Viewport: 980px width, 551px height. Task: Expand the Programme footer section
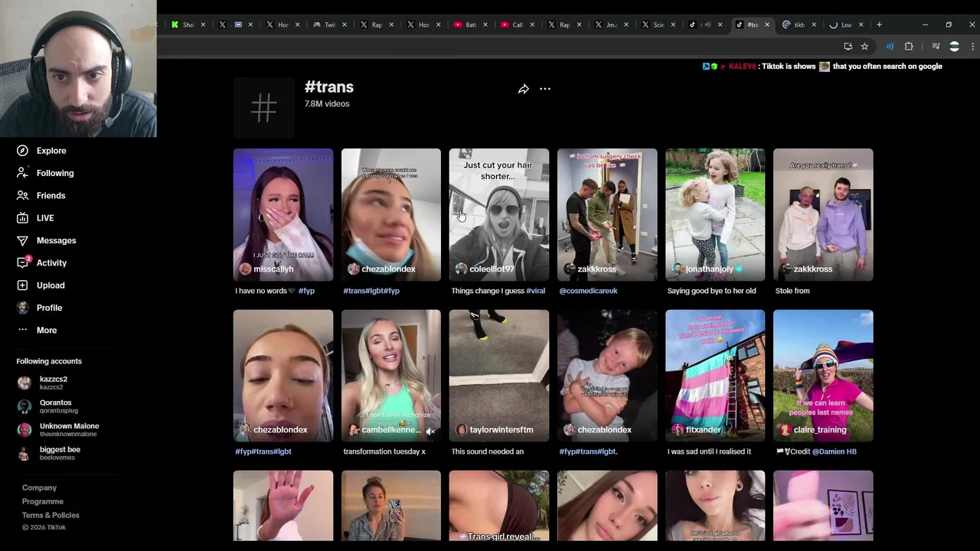coord(43,501)
